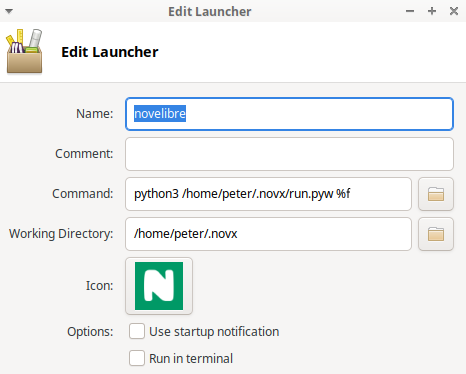The width and height of the screenshot is (466, 374).
Task: Click the green N launcher icon button
Action: tap(159, 286)
